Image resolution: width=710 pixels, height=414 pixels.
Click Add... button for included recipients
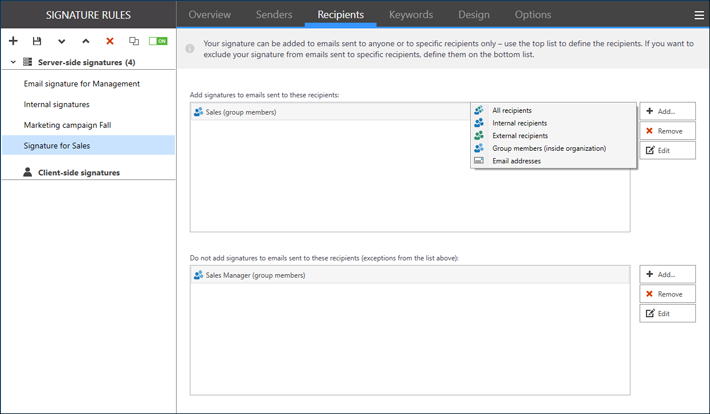click(x=667, y=111)
